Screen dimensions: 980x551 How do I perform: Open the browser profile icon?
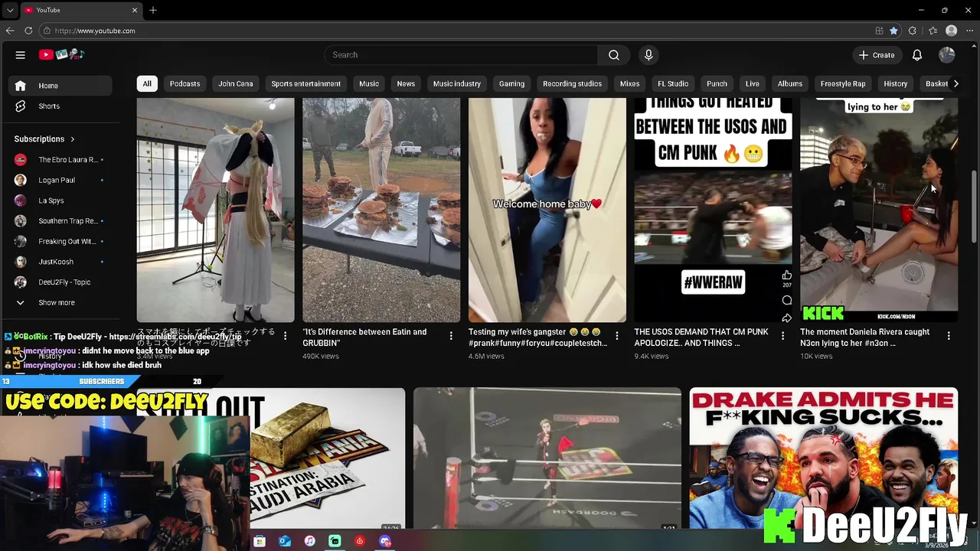tap(952, 31)
